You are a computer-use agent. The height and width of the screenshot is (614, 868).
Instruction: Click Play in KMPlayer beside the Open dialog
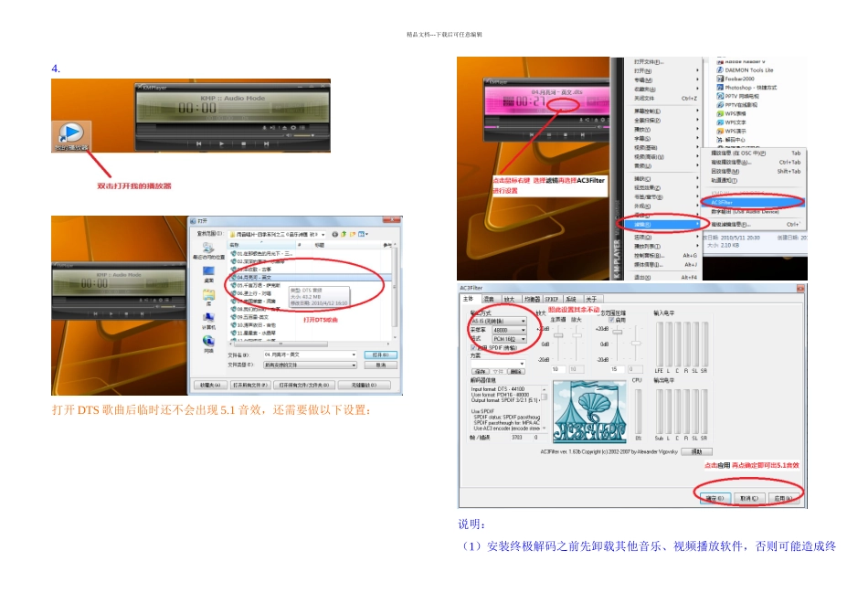[x=111, y=313]
